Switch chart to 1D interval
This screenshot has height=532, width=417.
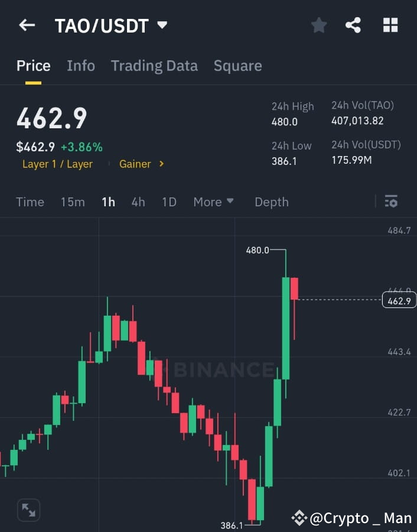click(169, 202)
